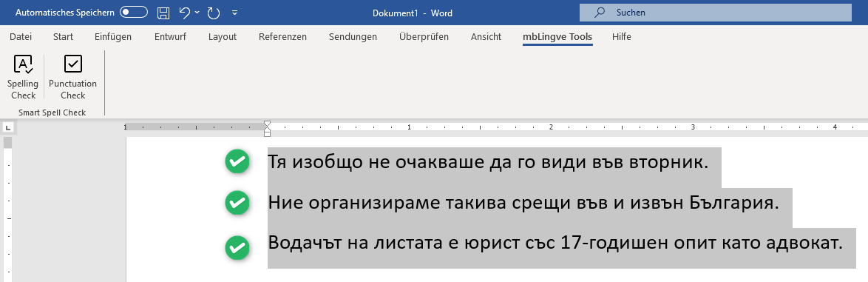Viewport: 868px width, 282px height.
Task: Click the sentence starting with 'Водачът на листата'
Action: pyautogui.click(x=555, y=244)
